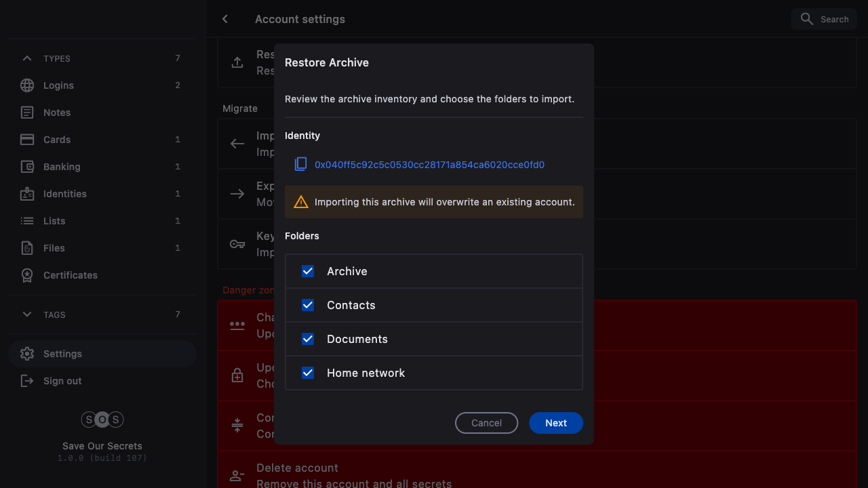The image size is (868, 488).
Task: Open the Lists category
Action: [x=54, y=221]
